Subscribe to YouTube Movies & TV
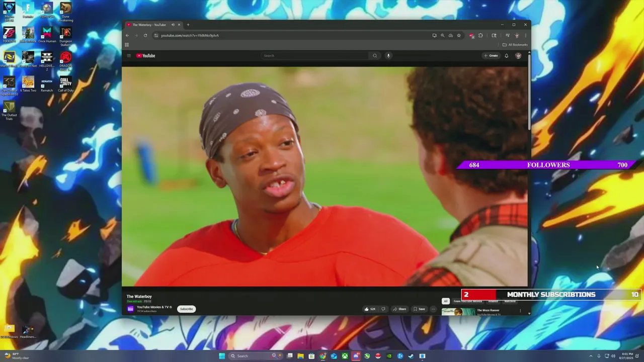The width and height of the screenshot is (644, 362). coord(186,309)
